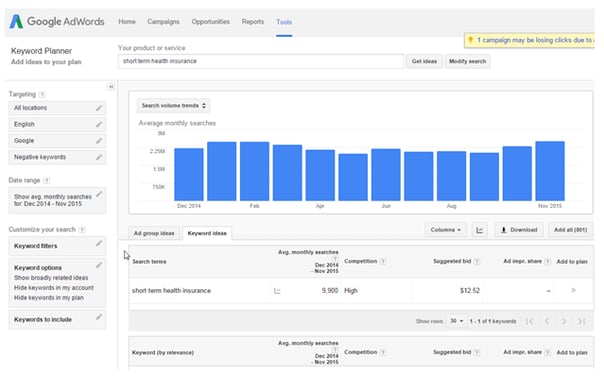604x376 pixels.
Task: Click Suggested bid help icon in Search terms table
Action: pyautogui.click(x=476, y=262)
